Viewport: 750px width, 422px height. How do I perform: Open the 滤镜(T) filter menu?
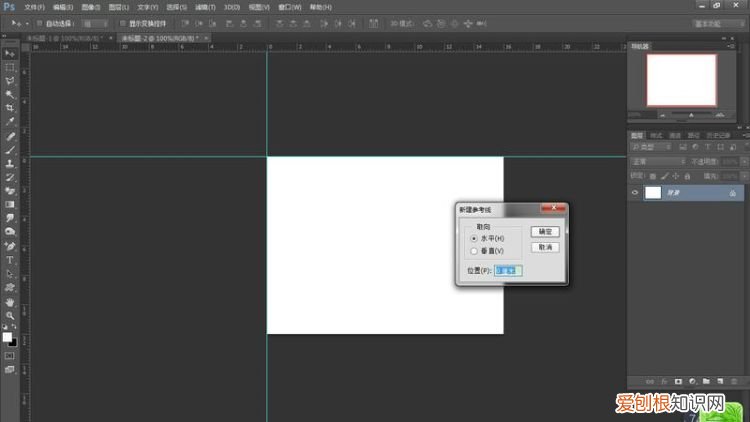click(x=205, y=6)
